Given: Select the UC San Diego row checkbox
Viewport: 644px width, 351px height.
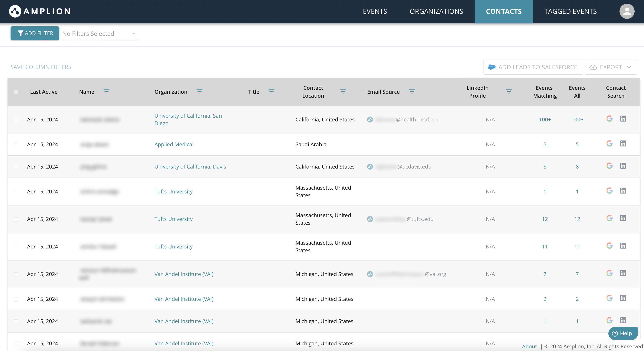Looking at the screenshot, I should 16,120.
